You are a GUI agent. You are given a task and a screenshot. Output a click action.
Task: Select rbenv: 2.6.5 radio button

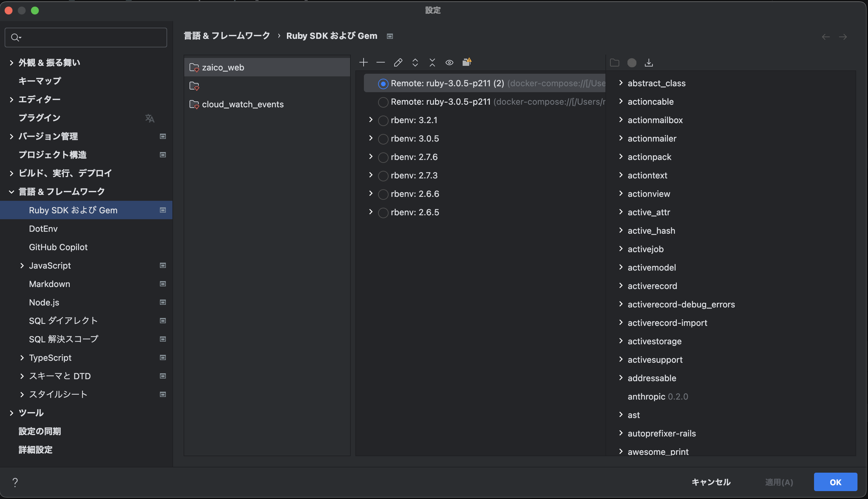(x=383, y=213)
